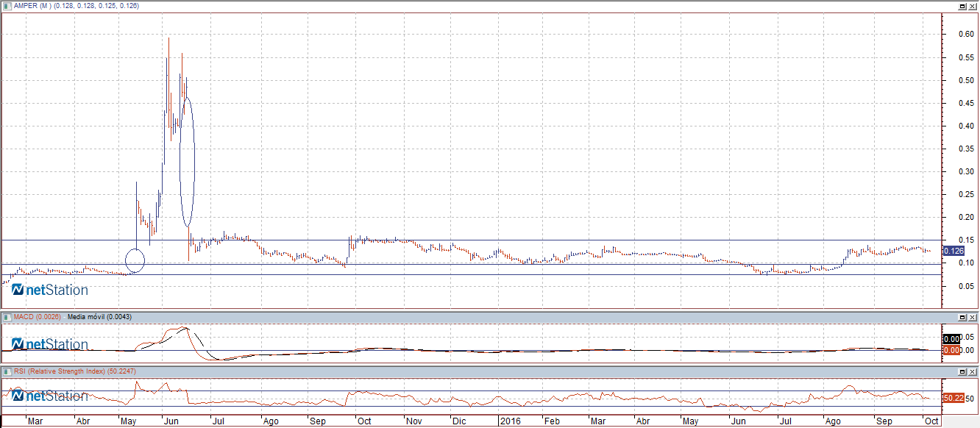This screenshot has height=428, width=980.
Task: Close the AMPER price chart panel
Action: point(973,6)
